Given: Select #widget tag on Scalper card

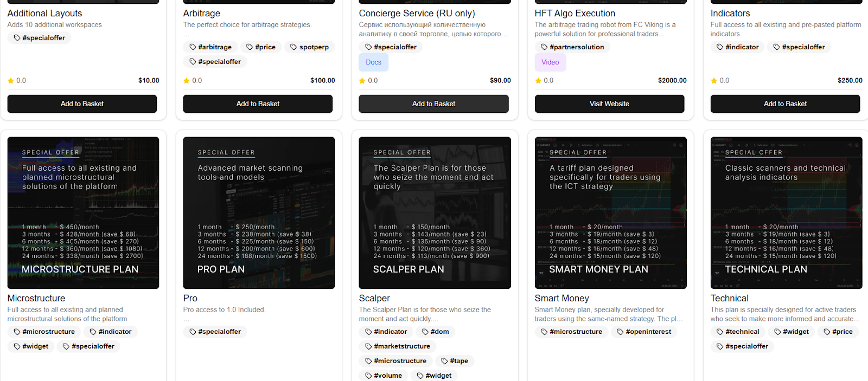Looking at the screenshot, I should tap(434, 376).
